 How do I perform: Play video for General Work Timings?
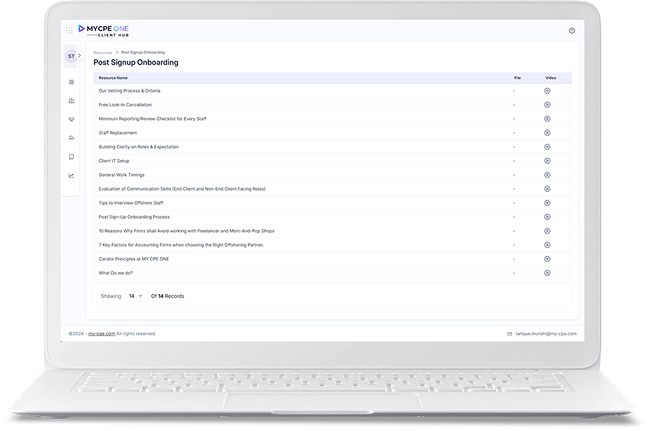click(x=547, y=175)
